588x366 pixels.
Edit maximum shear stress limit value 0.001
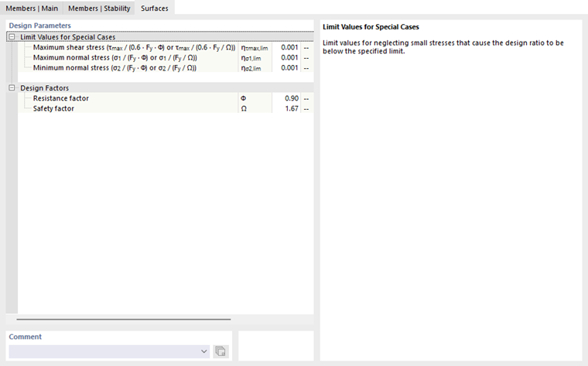point(286,47)
